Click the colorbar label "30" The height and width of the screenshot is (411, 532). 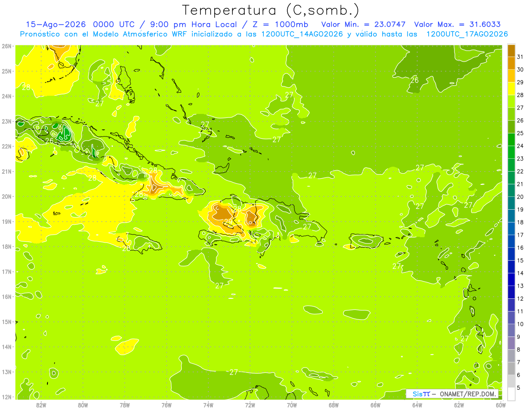pos(520,70)
